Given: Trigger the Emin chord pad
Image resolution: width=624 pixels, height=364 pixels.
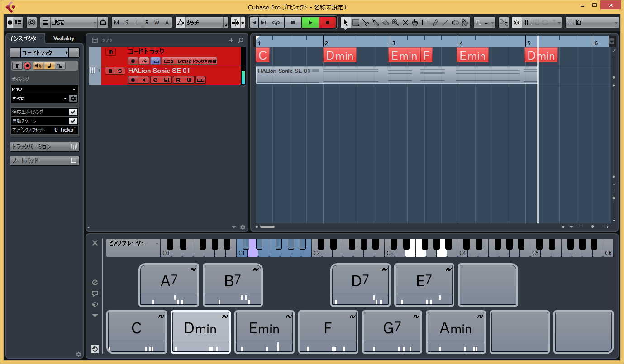Looking at the screenshot, I should pyautogui.click(x=264, y=332).
